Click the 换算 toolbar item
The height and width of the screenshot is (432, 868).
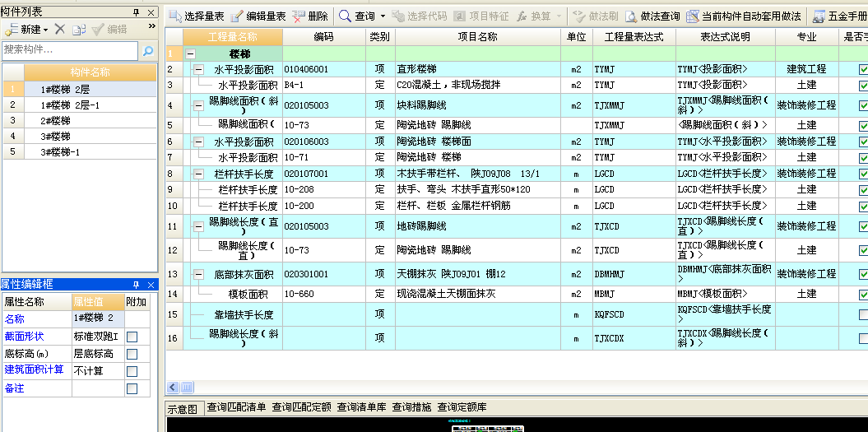point(534,16)
